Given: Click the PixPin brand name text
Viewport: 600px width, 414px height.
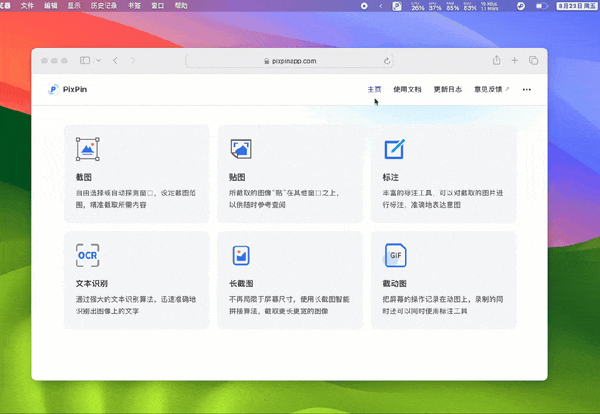Looking at the screenshot, I should [x=75, y=89].
